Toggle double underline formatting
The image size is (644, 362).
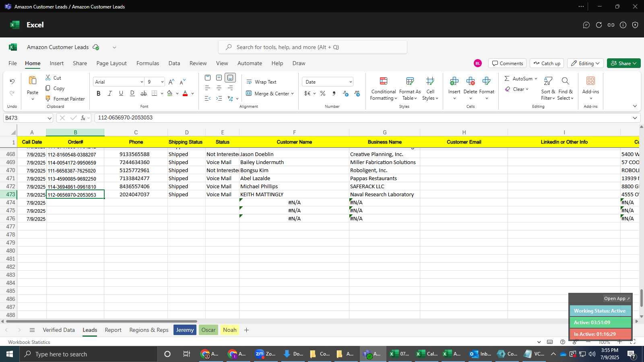point(132,94)
